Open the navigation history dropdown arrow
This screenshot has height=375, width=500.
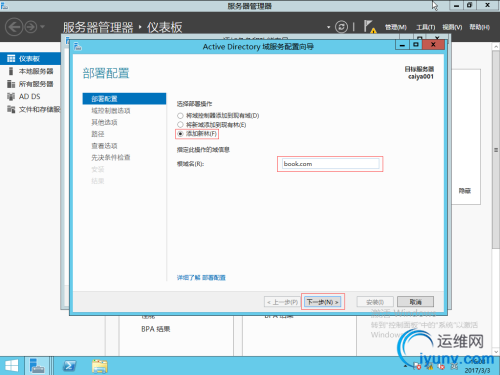[x=42, y=27]
